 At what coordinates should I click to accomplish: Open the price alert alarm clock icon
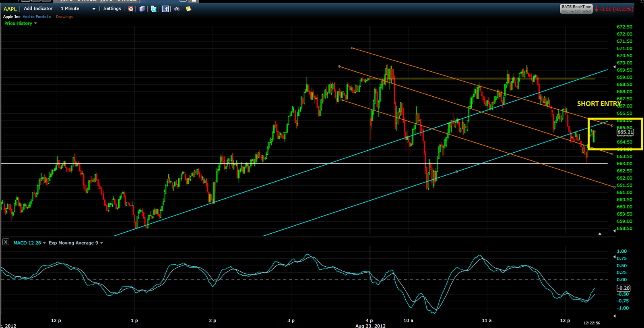pyautogui.click(x=131, y=8)
